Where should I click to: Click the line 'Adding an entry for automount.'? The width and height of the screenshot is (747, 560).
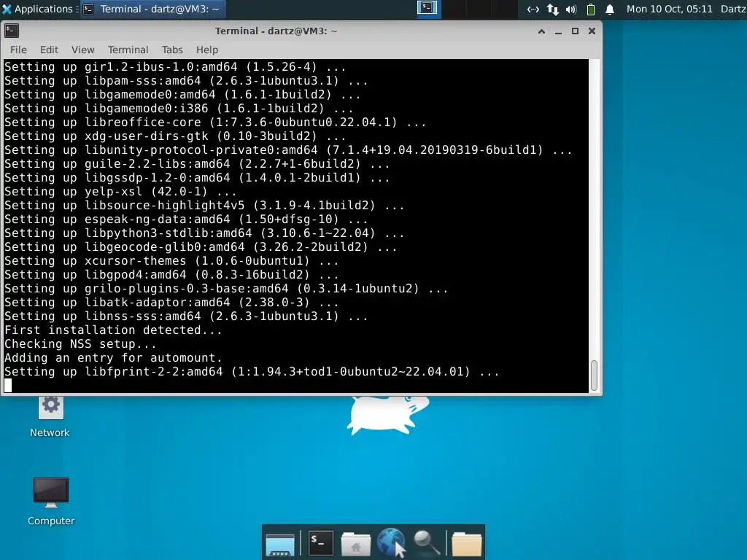tap(113, 357)
